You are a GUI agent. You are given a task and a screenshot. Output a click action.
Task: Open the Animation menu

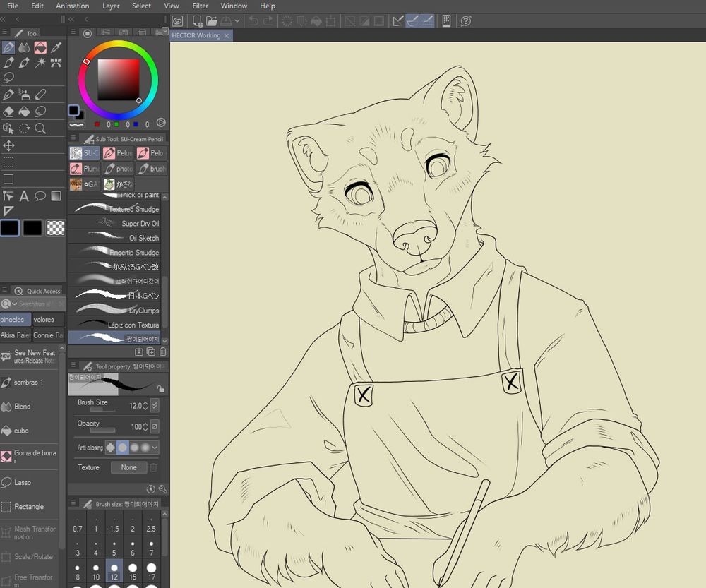click(73, 6)
